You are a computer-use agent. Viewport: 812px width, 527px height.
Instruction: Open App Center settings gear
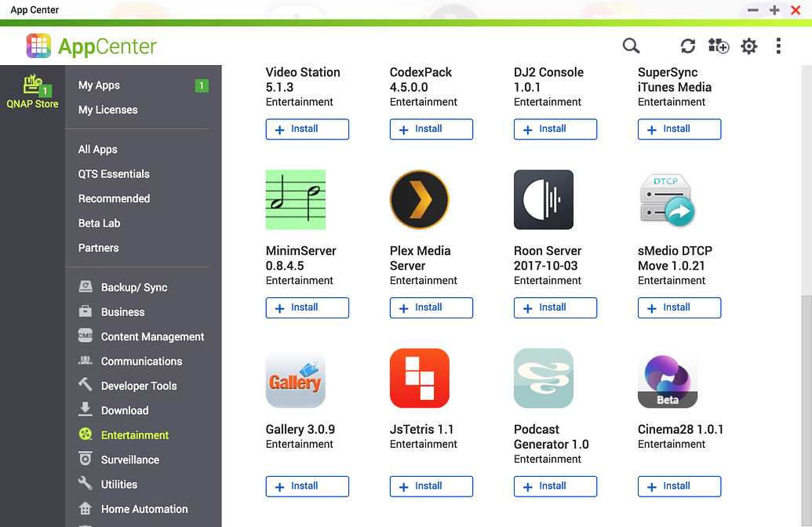click(748, 46)
